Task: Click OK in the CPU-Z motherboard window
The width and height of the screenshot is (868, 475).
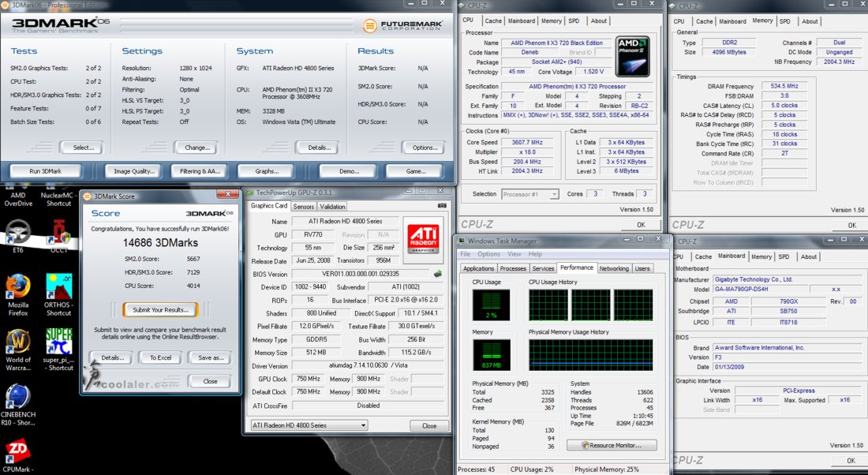Action: [851, 460]
